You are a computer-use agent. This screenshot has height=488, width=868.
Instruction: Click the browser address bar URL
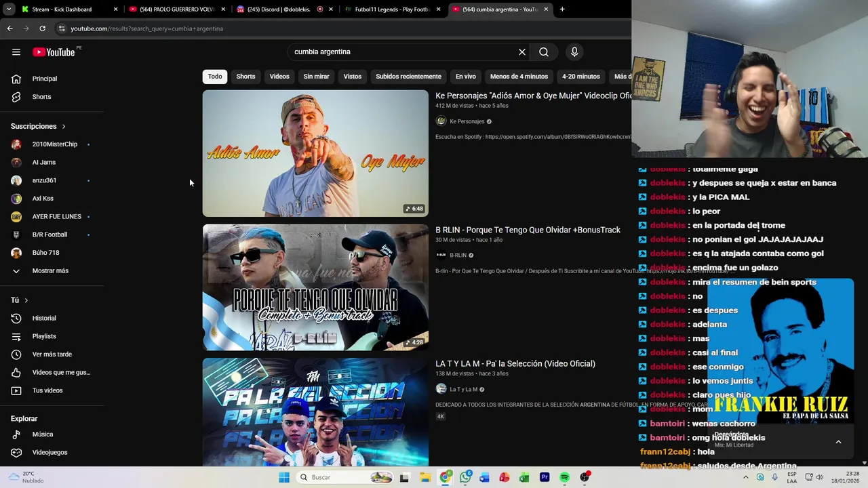coord(146,28)
